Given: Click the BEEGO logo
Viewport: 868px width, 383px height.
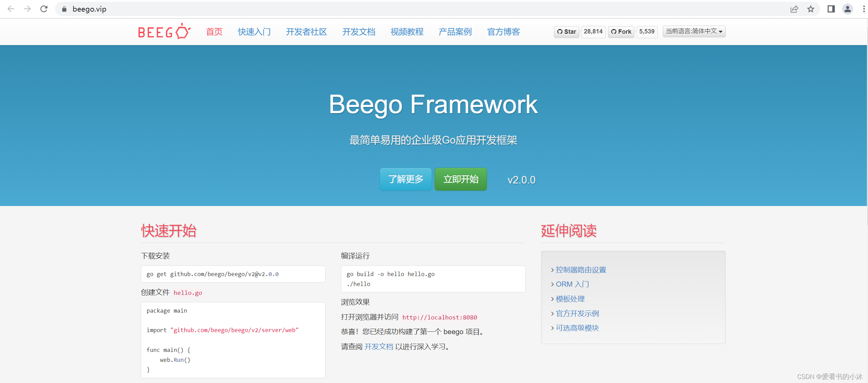Looking at the screenshot, I should [x=164, y=31].
